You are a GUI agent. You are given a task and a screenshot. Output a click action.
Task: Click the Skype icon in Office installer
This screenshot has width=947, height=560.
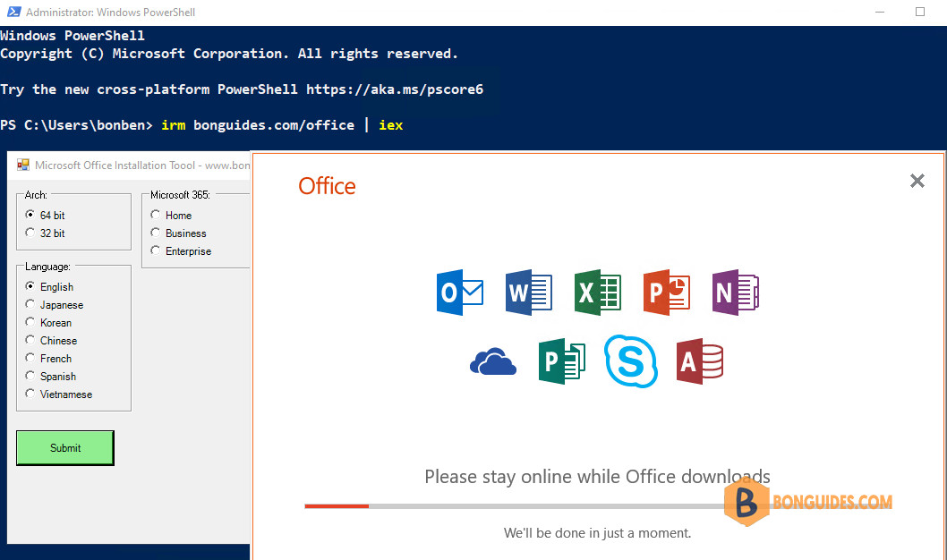coord(631,361)
